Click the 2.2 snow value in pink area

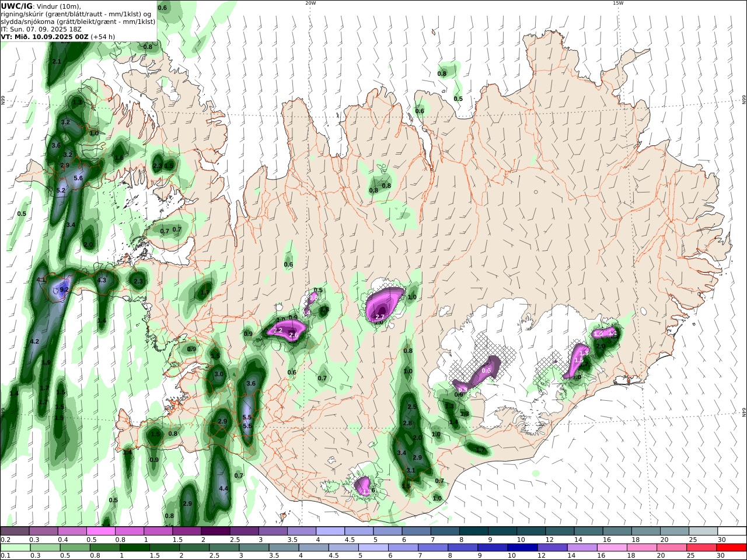tap(278, 331)
